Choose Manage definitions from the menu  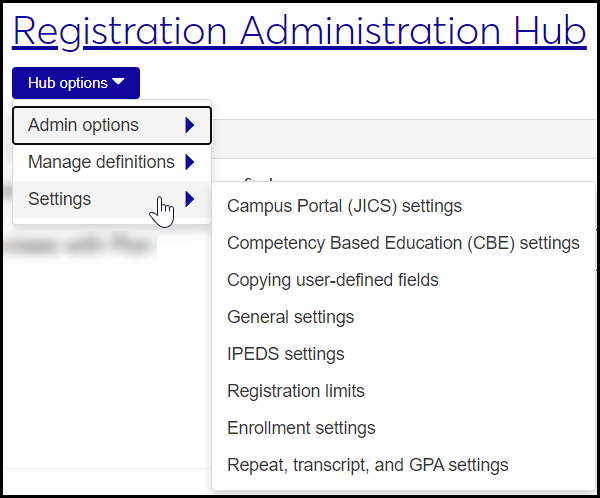click(101, 162)
